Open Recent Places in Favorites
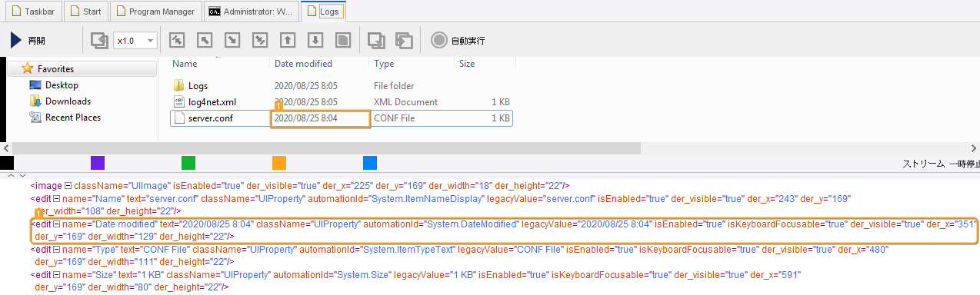 (x=65, y=118)
